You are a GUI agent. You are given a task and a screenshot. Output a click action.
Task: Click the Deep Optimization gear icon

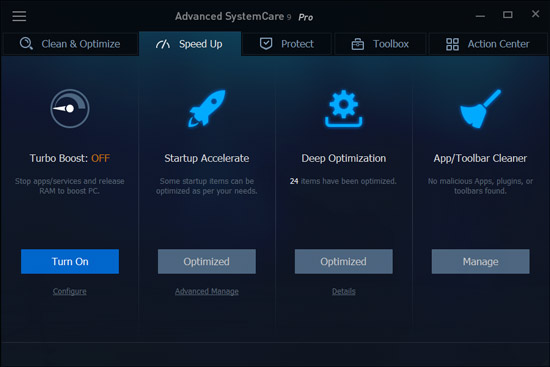point(344,109)
